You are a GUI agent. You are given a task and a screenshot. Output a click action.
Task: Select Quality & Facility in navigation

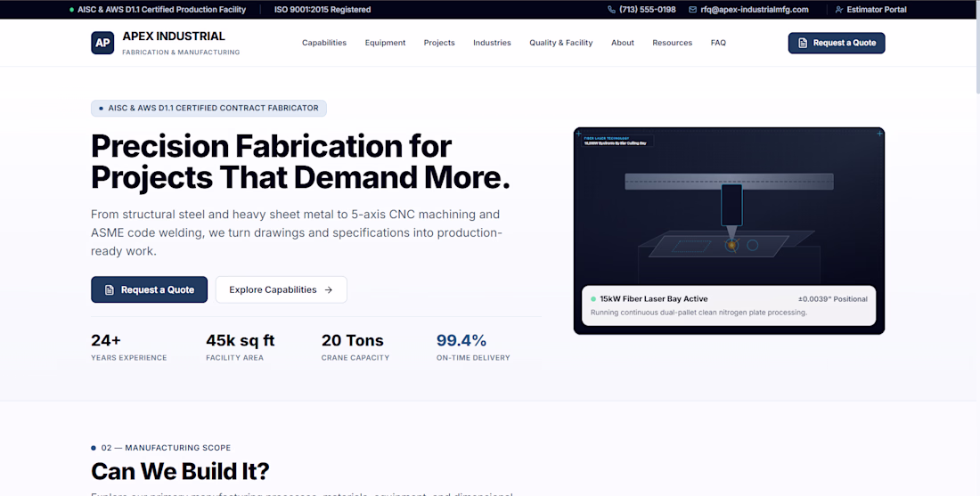tap(560, 43)
